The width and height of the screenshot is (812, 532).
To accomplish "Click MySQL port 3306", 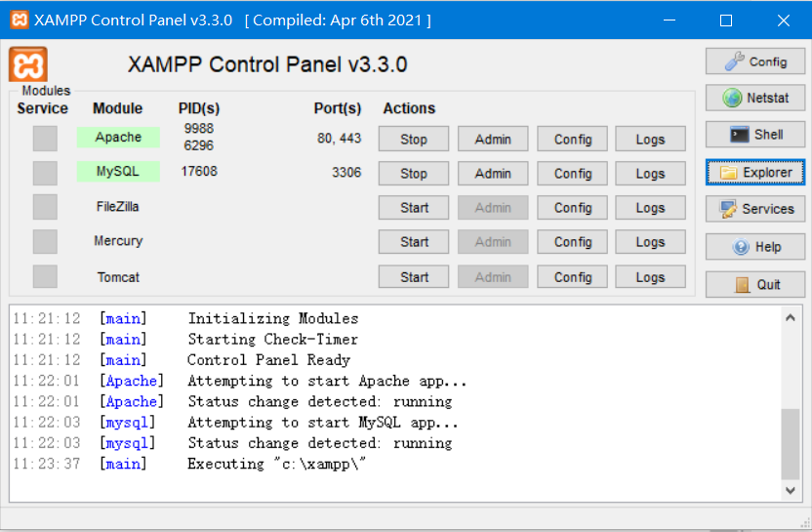I will coord(346,173).
